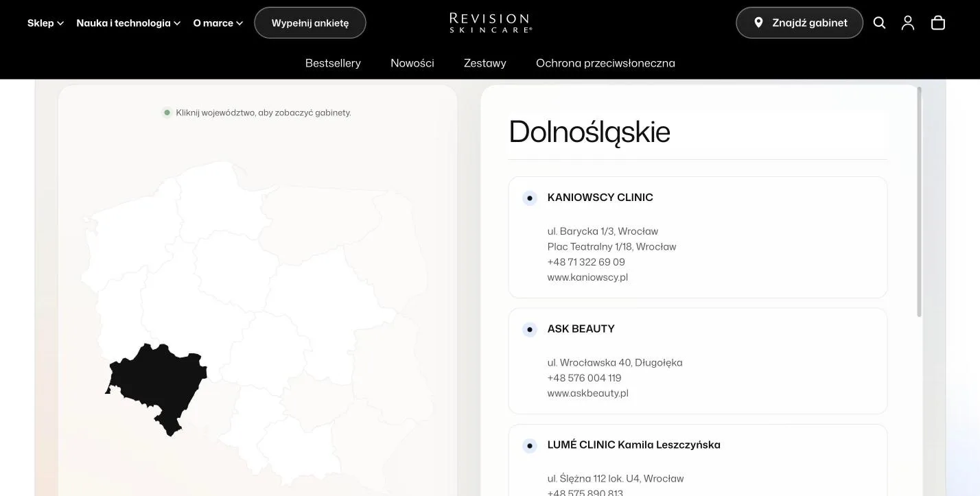Go to Nowości section
Viewport: 980px width, 496px height.
pyautogui.click(x=412, y=63)
